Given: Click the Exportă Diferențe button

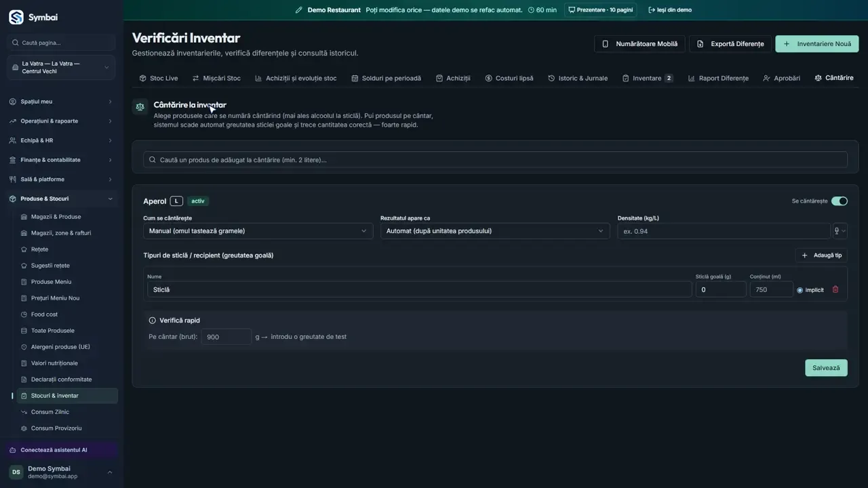Looking at the screenshot, I should (730, 44).
